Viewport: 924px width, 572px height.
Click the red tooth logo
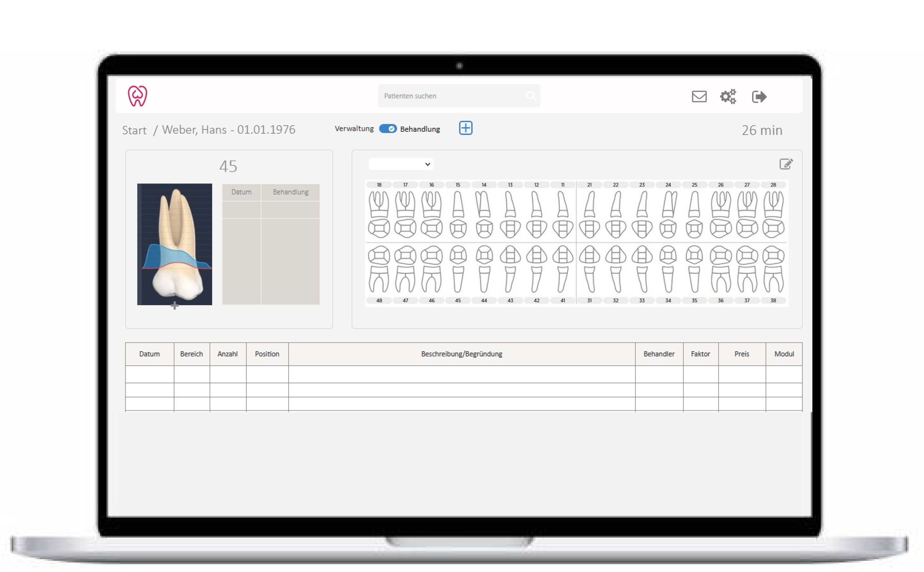coord(137,96)
